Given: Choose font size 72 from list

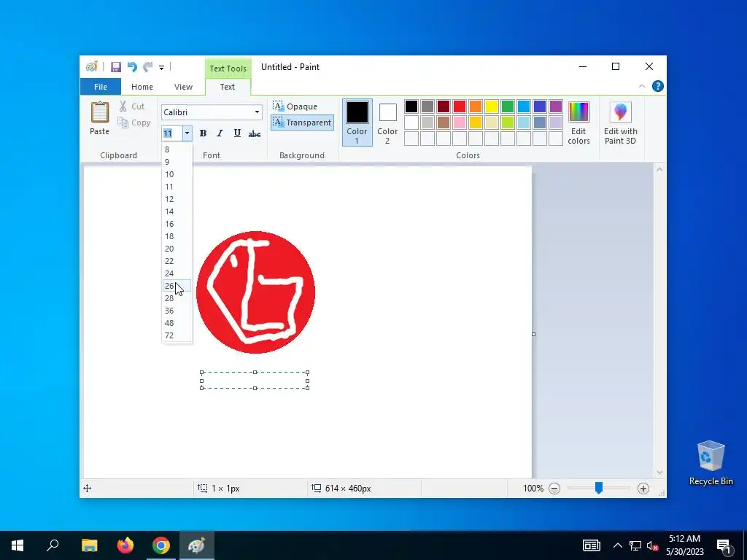Looking at the screenshot, I should coord(177,335).
